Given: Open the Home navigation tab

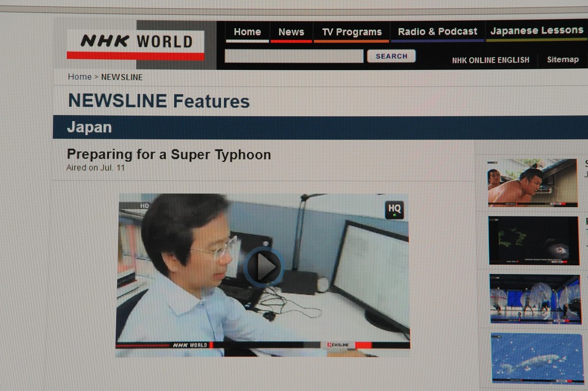Looking at the screenshot, I should 247,32.
